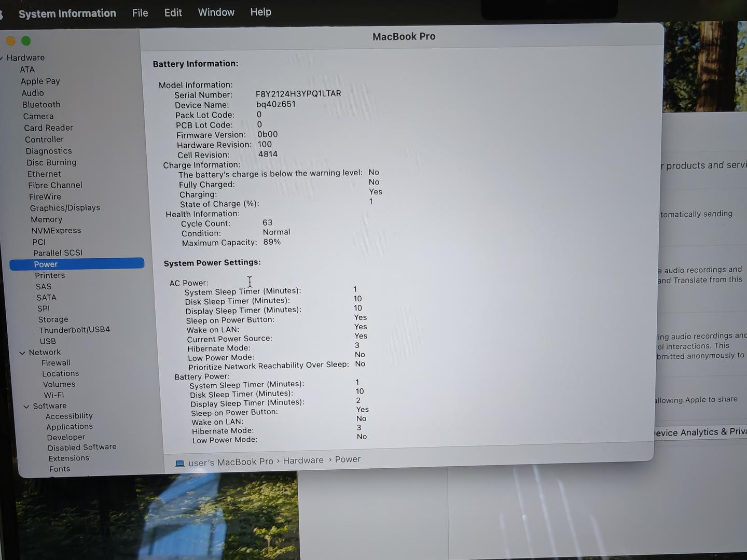Collapse the Hardware section disclosure arrow
The height and width of the screenshot is (560, 747).
coord(2,58)
